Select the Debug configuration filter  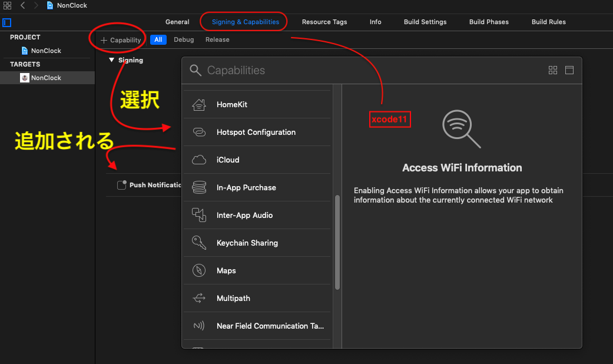tap(184, 40)
